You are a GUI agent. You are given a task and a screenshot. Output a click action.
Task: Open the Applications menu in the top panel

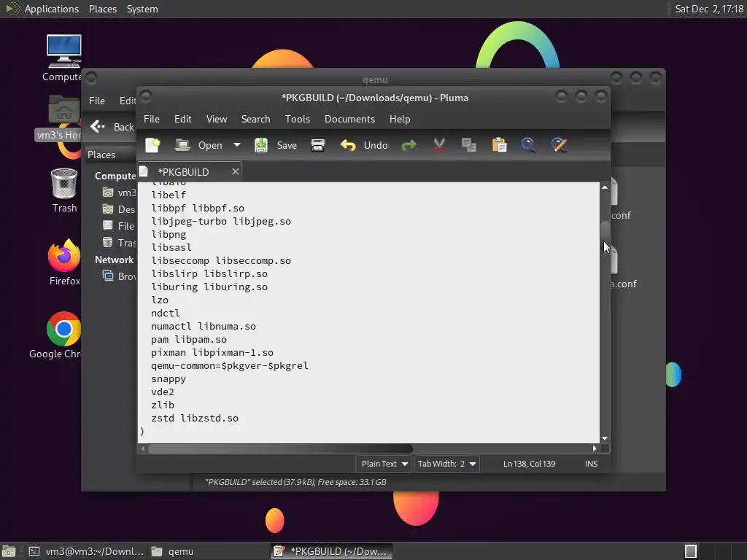coord(52,9)
